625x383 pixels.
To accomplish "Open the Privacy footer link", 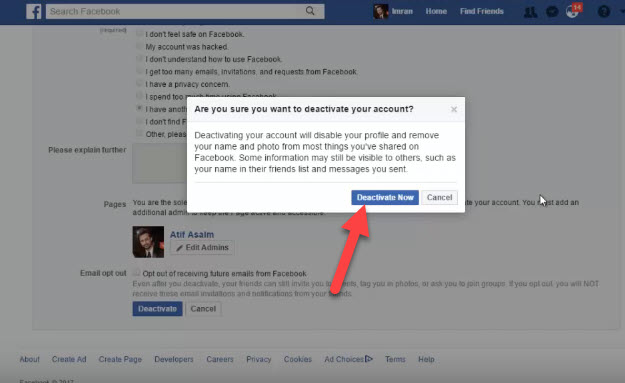I will [259, 359].
